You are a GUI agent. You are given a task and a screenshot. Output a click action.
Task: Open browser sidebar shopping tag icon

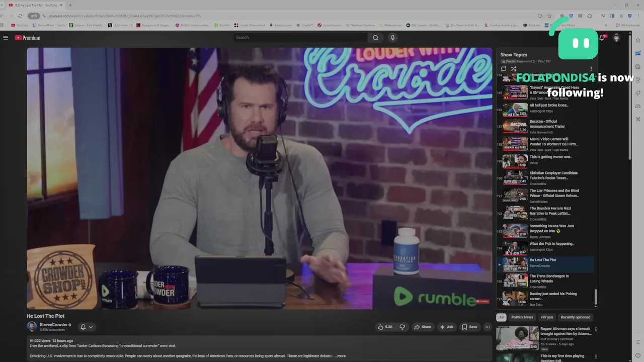[x=638, y=93]
